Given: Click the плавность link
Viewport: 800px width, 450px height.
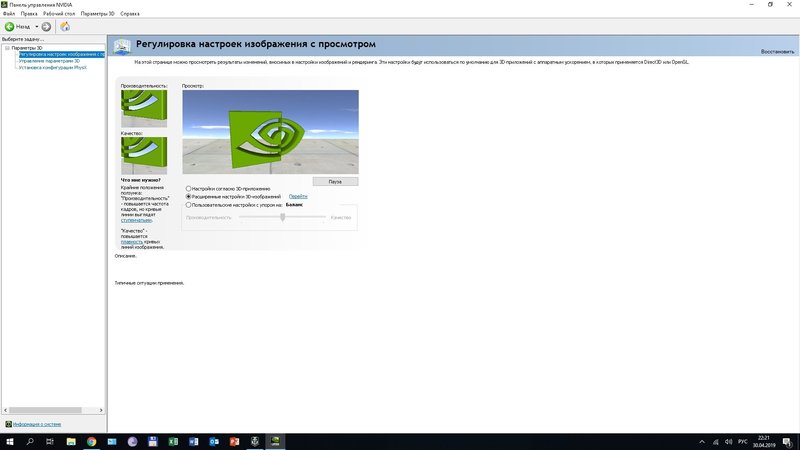Looking at the screenshot, I should pyautogui.click(x=132, y=242).
